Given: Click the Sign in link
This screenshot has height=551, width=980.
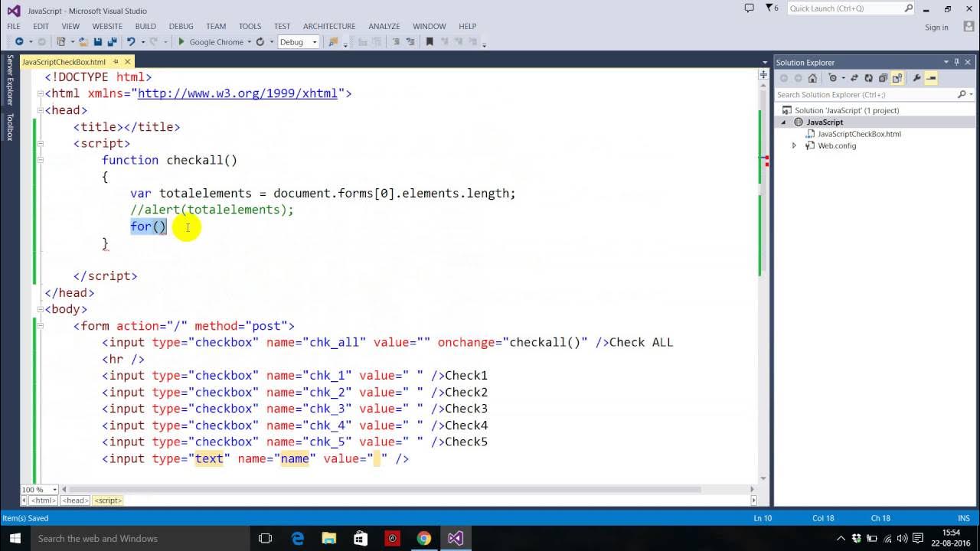Looking at the screenshot, I should 936,27.
